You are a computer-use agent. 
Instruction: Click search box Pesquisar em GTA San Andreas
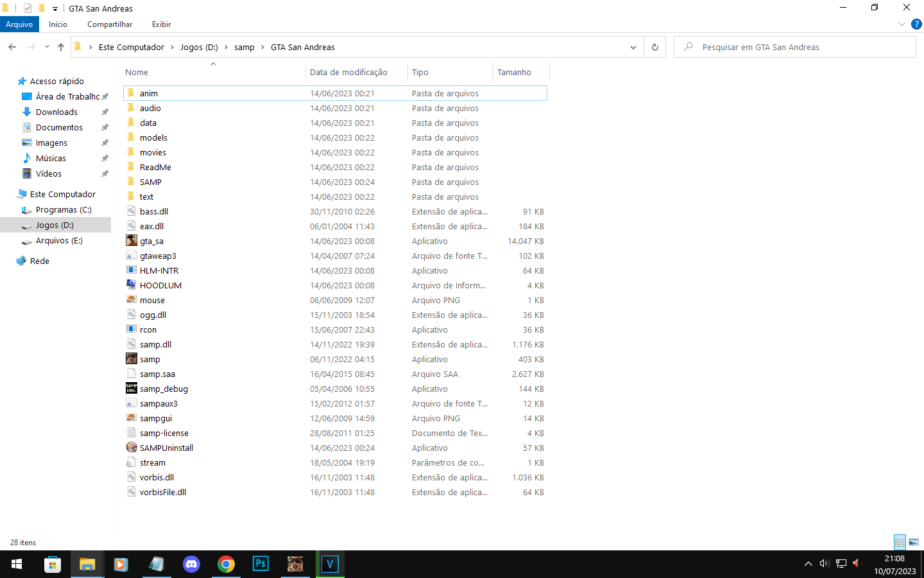coord(795,47)
